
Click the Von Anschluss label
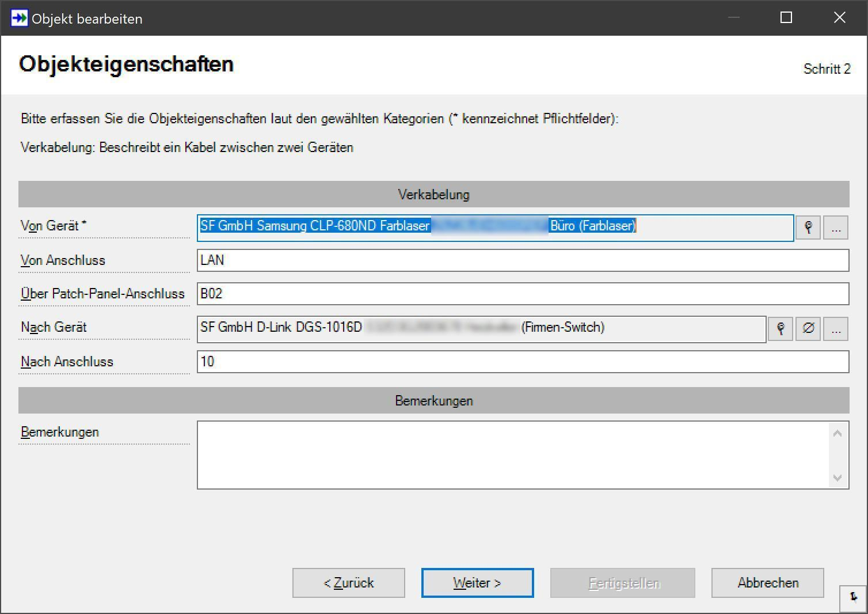(63, 260)
